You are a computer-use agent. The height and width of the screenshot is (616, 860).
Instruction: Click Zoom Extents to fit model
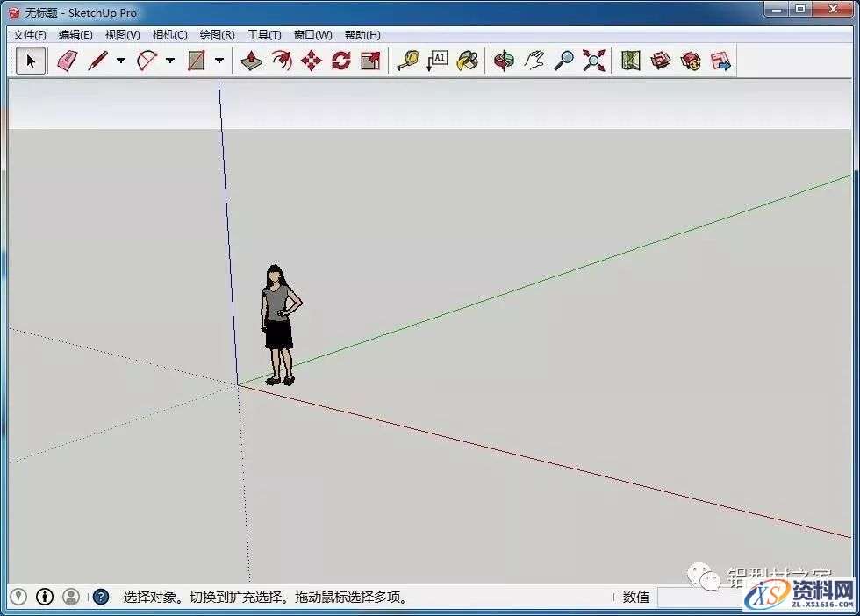pyautogui.click(x=594, y=61)
